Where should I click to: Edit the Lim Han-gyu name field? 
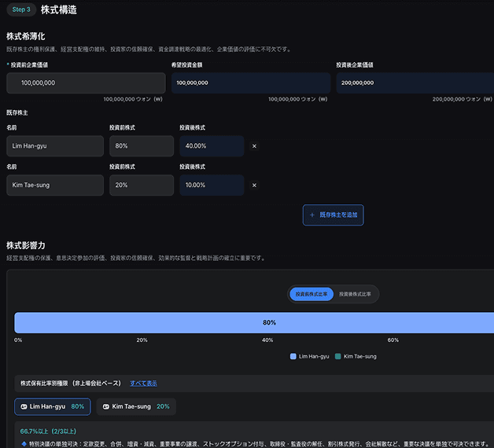(x=55, y=146)
